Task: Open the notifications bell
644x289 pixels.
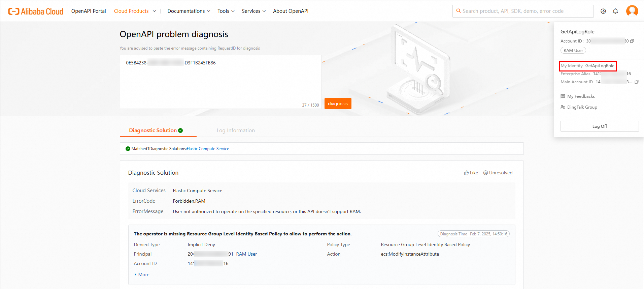Action: pyautogui.click(x=615, y=11)
